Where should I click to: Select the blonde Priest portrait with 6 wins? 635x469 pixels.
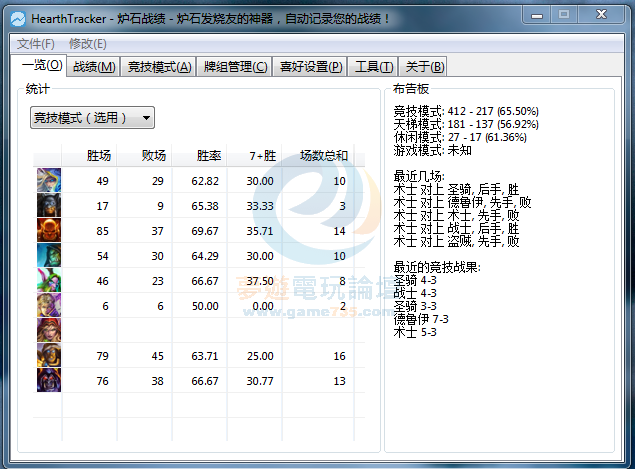click(x=48, y=305)
